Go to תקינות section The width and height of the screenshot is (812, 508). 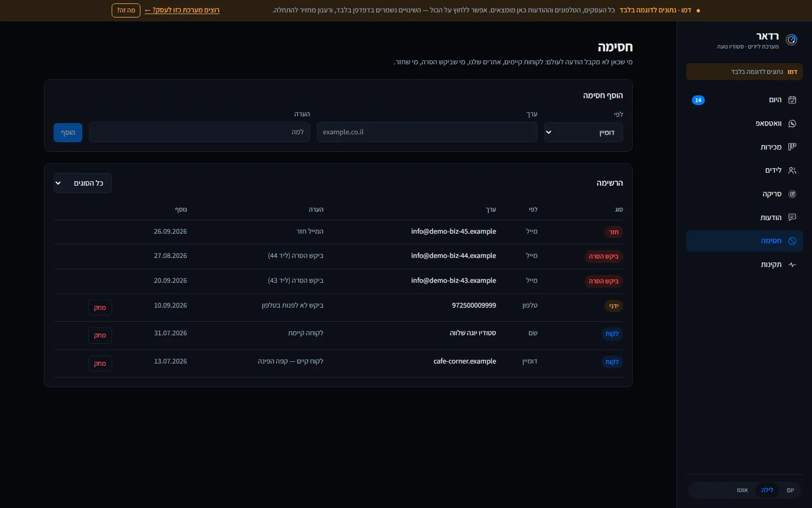pos(744,265)
